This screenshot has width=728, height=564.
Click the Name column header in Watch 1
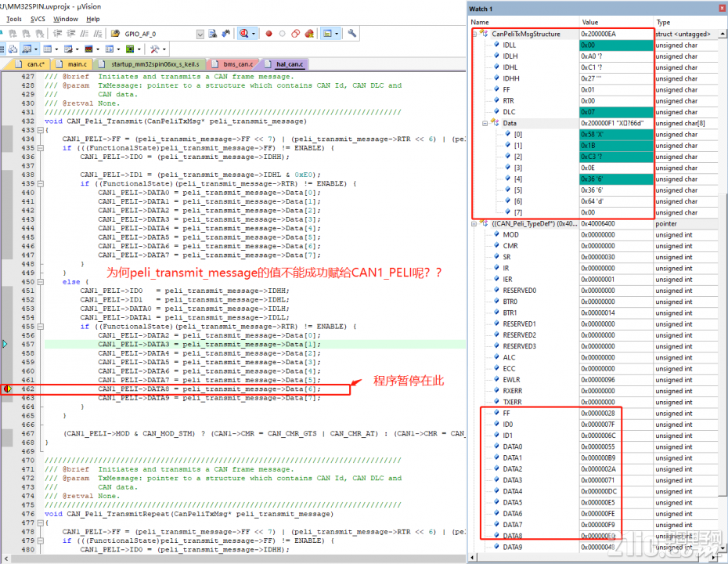(x=524, y=22)
